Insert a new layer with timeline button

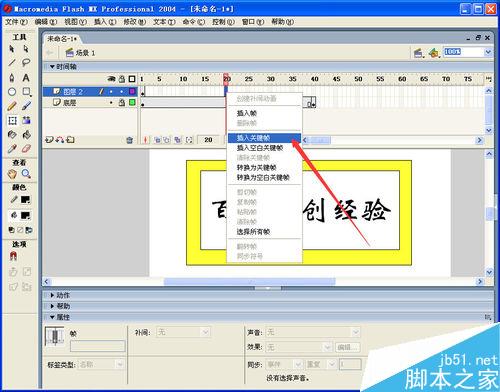pos(49,140)
